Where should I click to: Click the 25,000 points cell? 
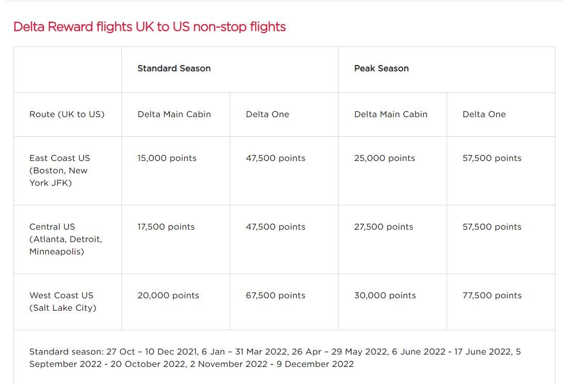coord(385,158)
